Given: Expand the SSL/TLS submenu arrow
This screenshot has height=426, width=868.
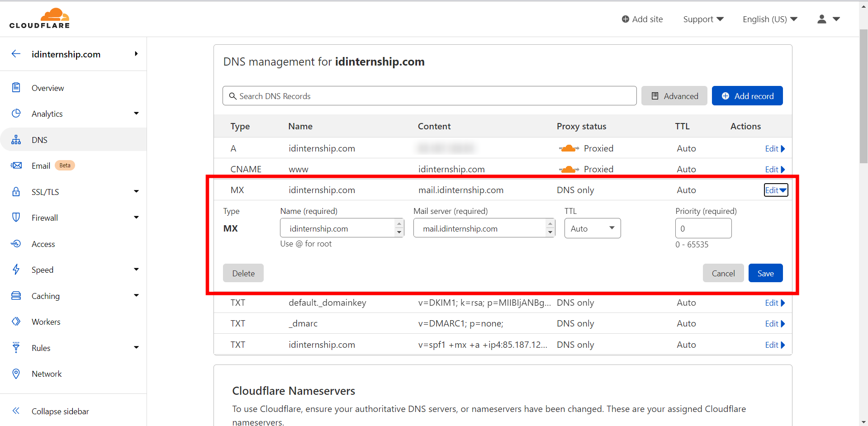Looking at the screenshot, I should tap(136, 192).
